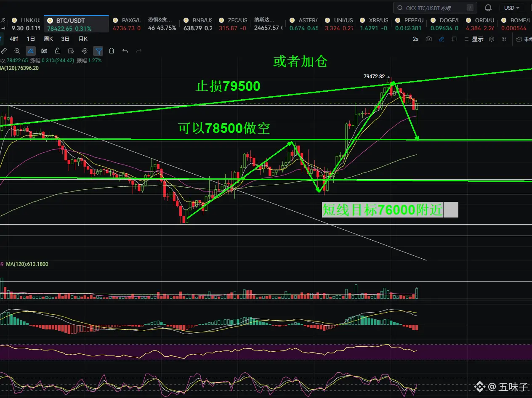Delete drawings with the trash icon
The height and width of the screenshot is (398, 532).
click(112, 51)
